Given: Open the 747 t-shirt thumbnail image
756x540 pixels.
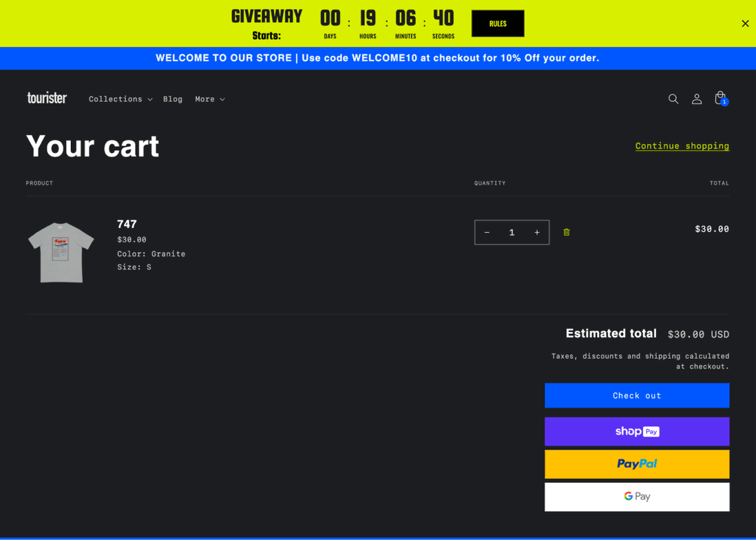Looking at the screenshot, I should [61, 252].
